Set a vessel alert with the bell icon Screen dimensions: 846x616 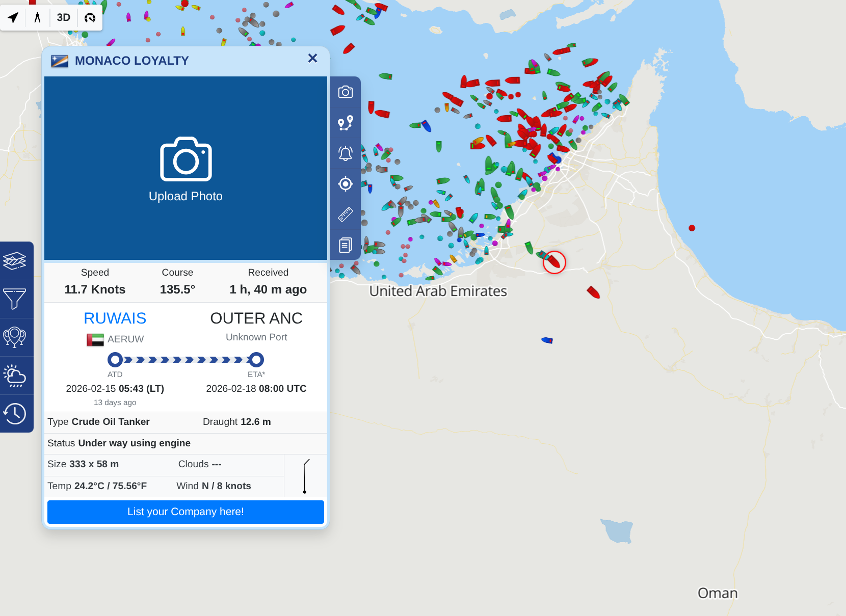(346, 153)
